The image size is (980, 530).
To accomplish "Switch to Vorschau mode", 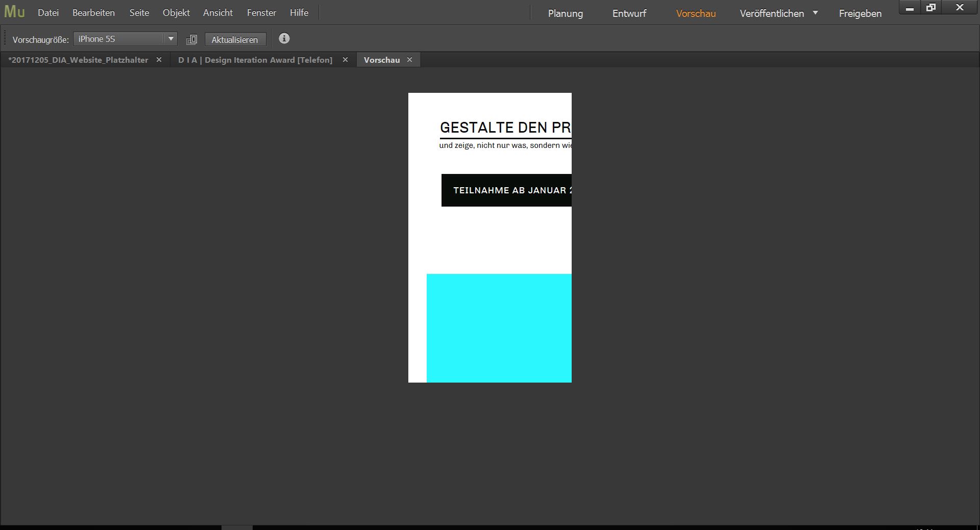I will [696, 14].
